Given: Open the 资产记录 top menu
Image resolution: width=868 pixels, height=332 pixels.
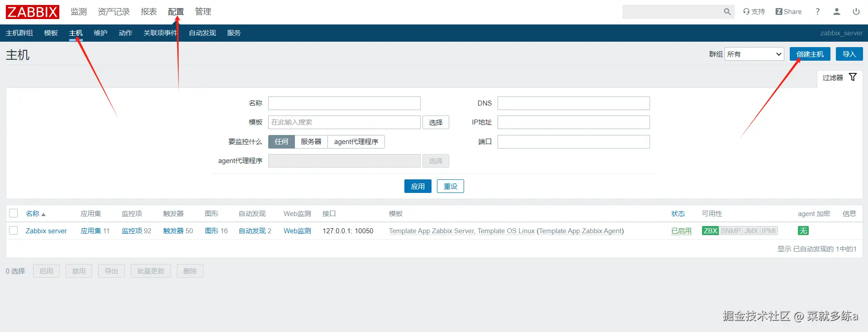Looking at the screenshot, I should 114,12.
